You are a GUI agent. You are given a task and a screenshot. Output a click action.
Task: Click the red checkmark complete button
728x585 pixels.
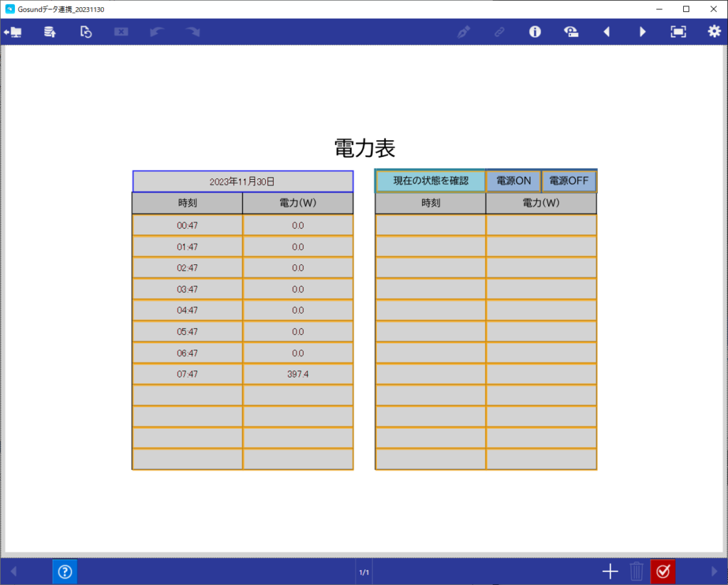663,571
